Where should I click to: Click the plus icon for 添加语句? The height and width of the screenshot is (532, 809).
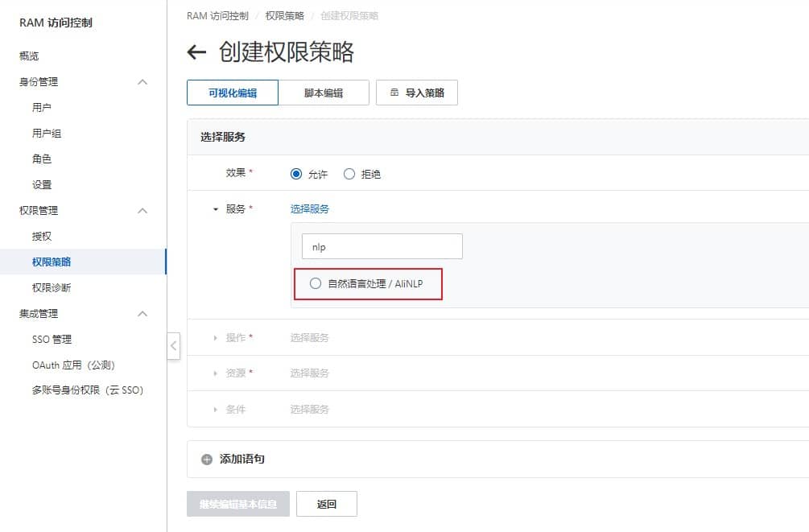point(207,459)
